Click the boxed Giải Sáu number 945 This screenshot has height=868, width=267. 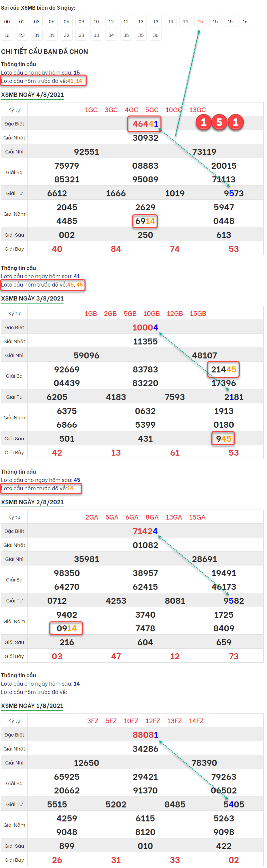(x=223, y=439)
